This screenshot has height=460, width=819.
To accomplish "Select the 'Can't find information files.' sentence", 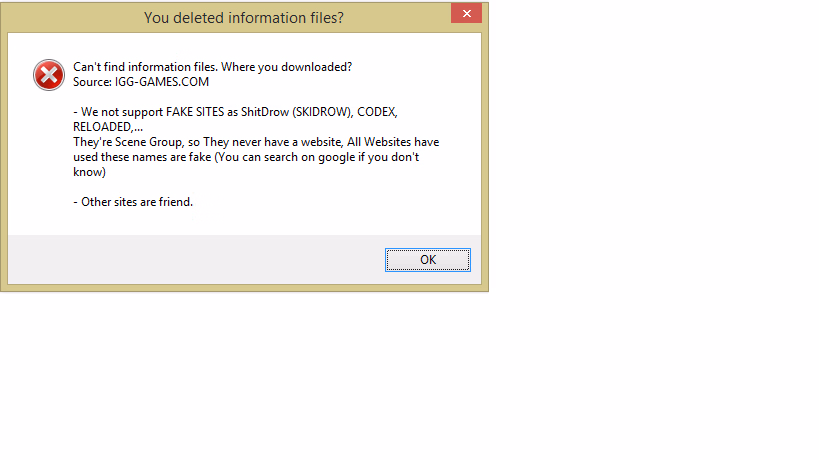I will pyautogui.click(x=145, y=67).
